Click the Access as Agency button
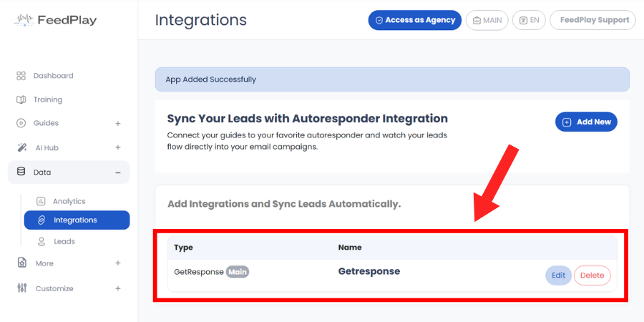This screenshot has height=322, width=644. click(x=415, y=20)
